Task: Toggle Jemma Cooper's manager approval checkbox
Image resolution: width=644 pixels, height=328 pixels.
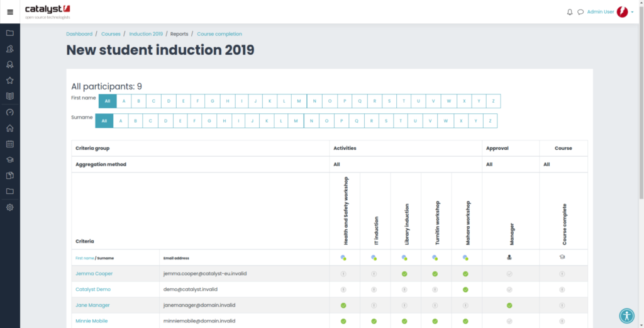Action: 509,274
